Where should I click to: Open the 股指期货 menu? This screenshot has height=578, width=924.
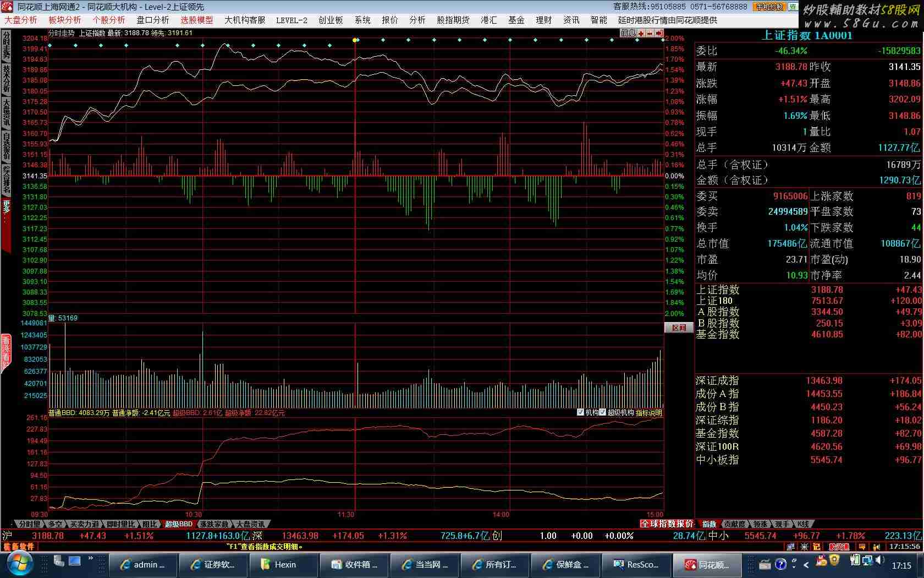(453, 20)
